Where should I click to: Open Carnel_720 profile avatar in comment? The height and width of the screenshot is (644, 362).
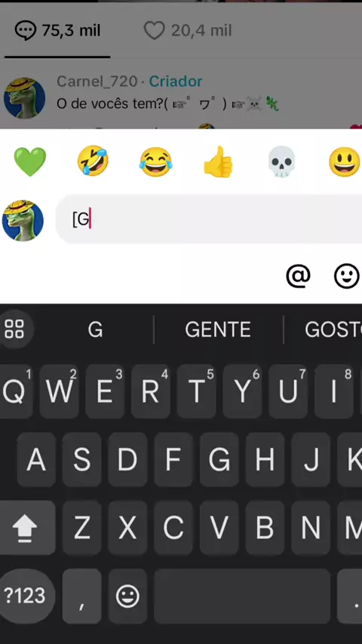[x=24, y=98]
